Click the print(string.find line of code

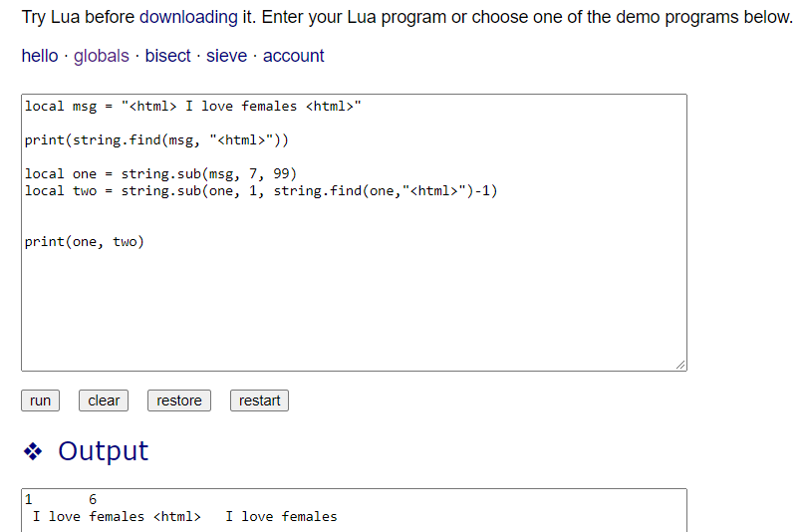click(x=156, y=140)
